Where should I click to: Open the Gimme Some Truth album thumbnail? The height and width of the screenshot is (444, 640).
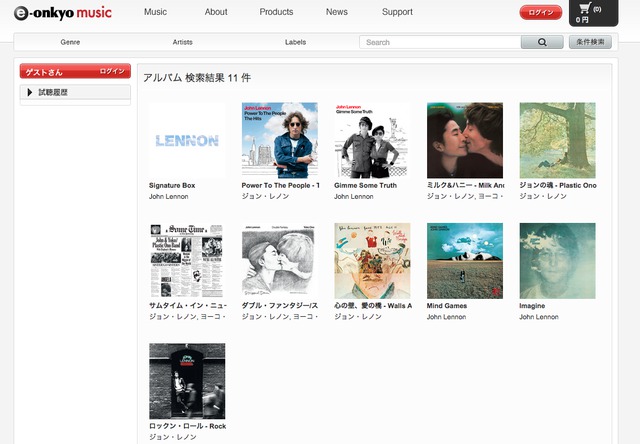pos(372,140)
